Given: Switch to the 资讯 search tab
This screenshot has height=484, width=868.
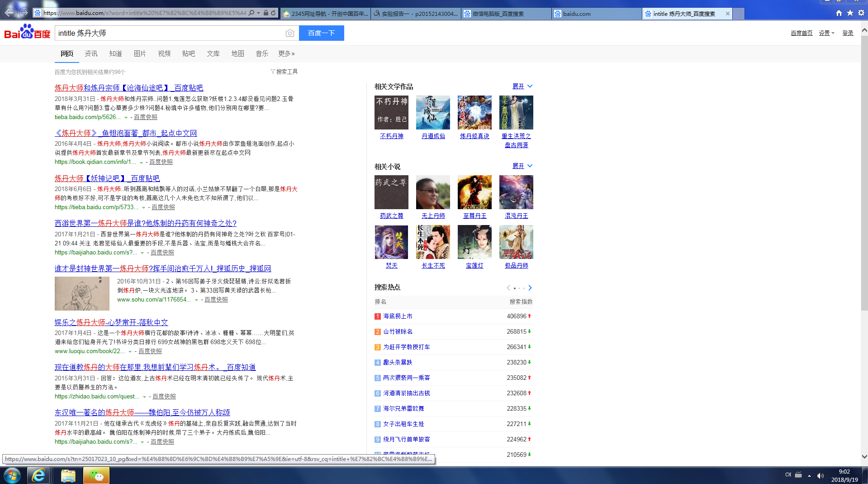Looking at the screenshot, I should pyautogui.click(x=91, y=53).
